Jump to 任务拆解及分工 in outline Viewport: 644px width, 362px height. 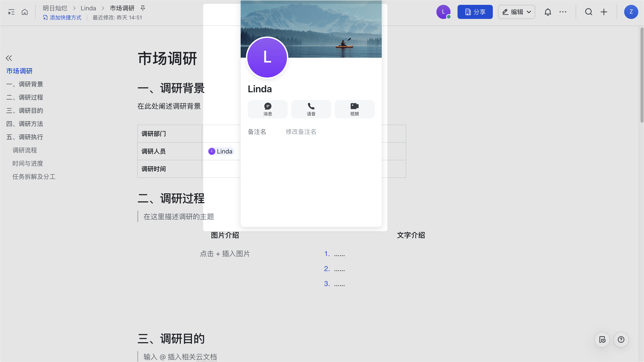pos(34,177)
